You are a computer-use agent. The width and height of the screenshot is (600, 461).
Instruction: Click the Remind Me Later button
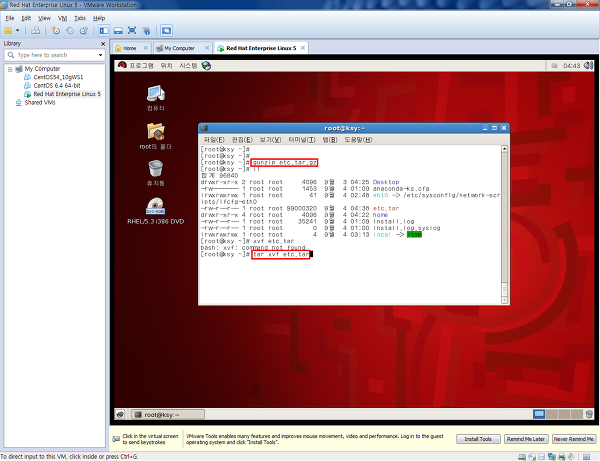(526, 439)
